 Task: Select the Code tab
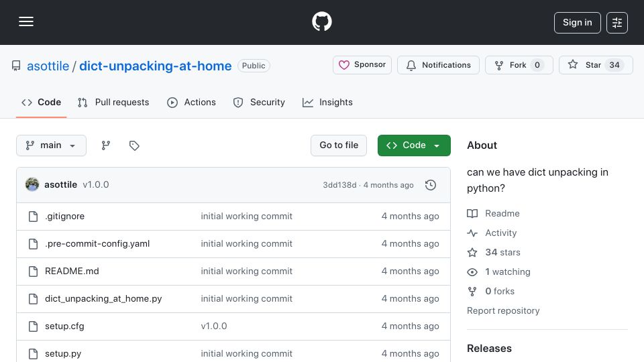41,102
